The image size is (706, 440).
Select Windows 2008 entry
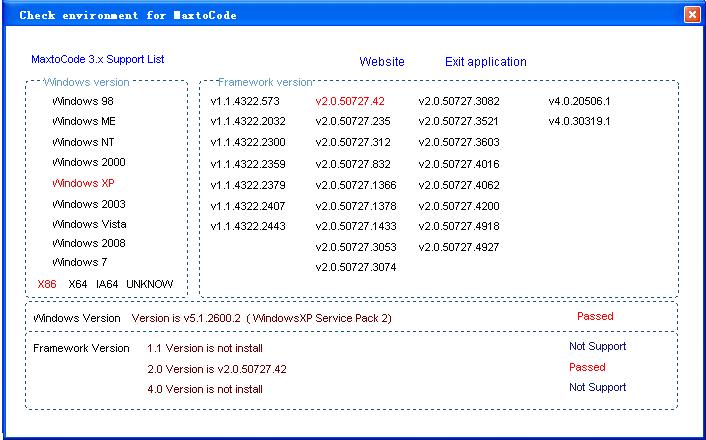pos(89,243)
